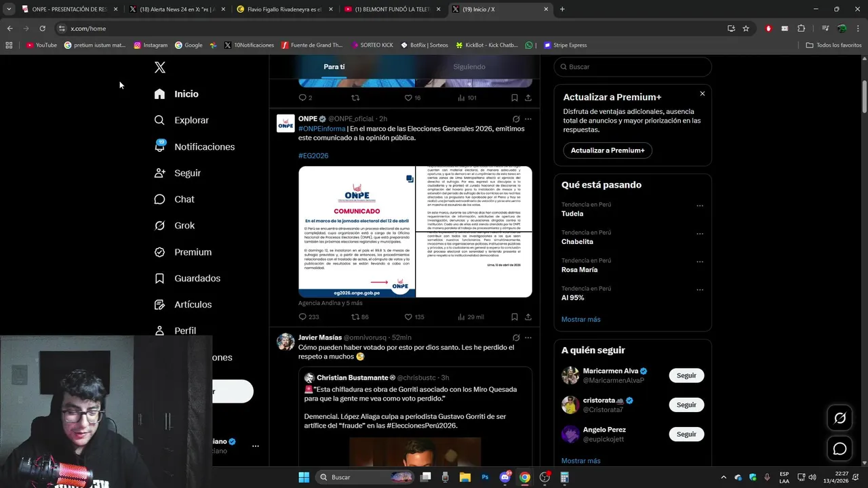The image size is (868, 488).
Task: Open YouTube bookmark in bookmarks bar
Action: (41, 45)
